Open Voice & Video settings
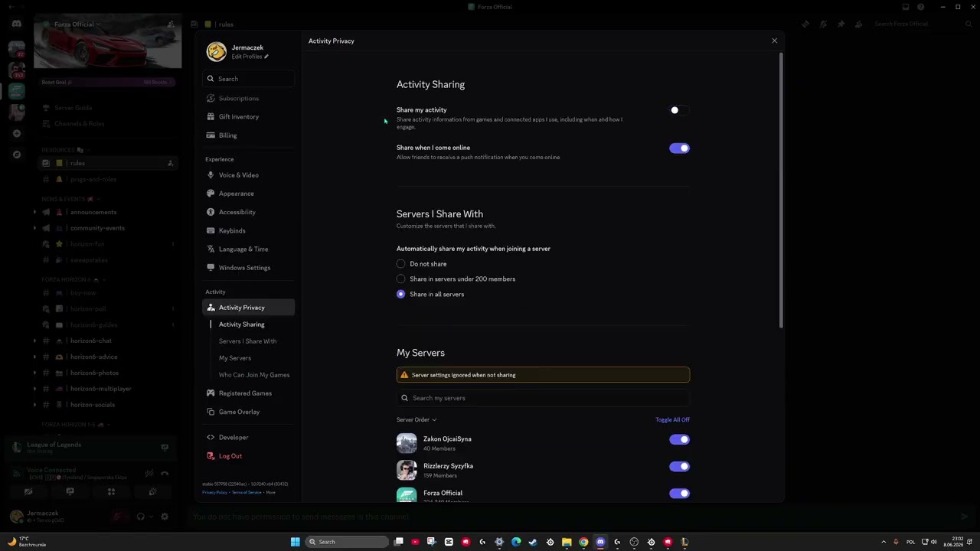 248,175
